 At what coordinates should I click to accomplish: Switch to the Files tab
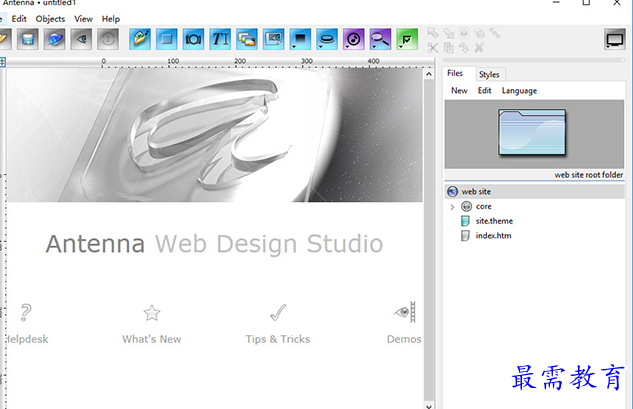click(x=455, y=73)
